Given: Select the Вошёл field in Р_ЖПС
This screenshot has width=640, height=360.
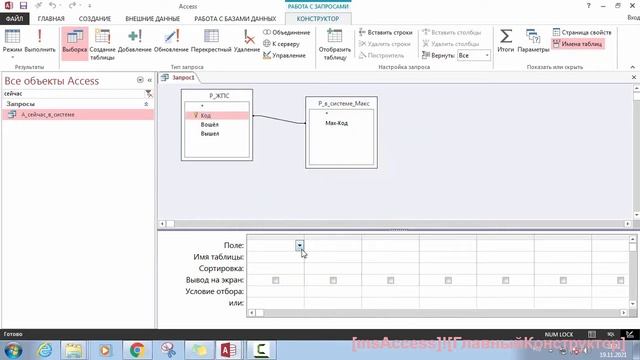Looking at the screenshot, I should pos(209,124).
